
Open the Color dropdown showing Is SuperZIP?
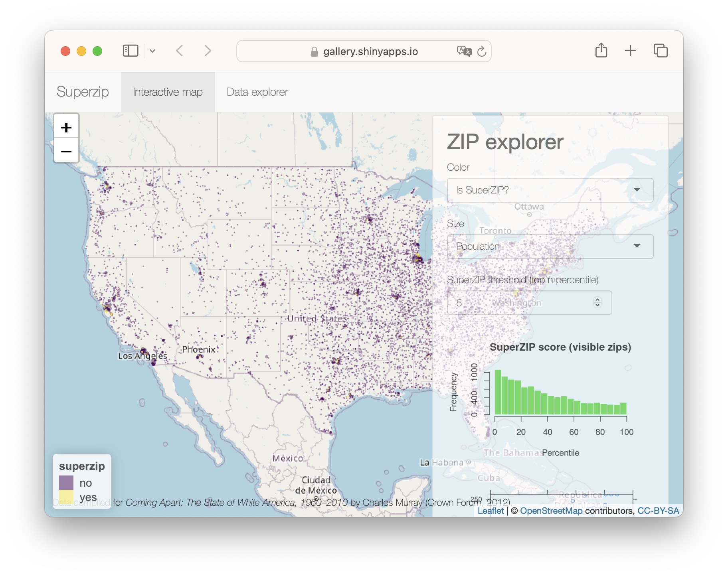[x=550, y=190]
